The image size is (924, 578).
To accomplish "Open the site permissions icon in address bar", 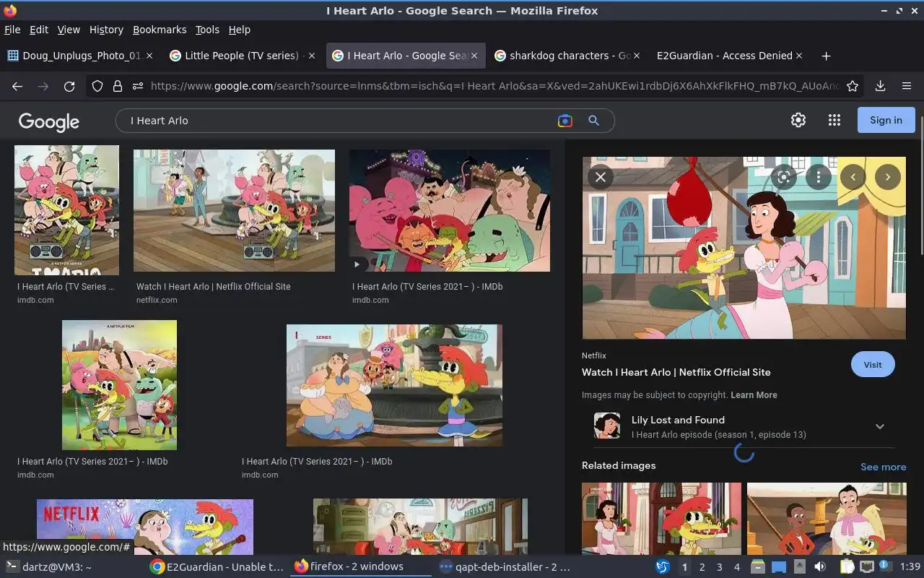I will [x=138, y=86].
